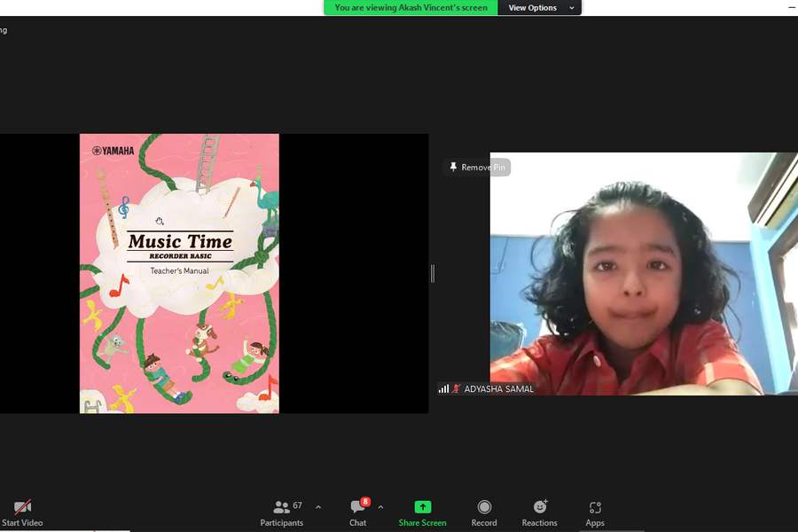Viewport: 798px width, 532px height.
Task: Click the muted microphone icon on the video
Action: click(x=457, y=389)
